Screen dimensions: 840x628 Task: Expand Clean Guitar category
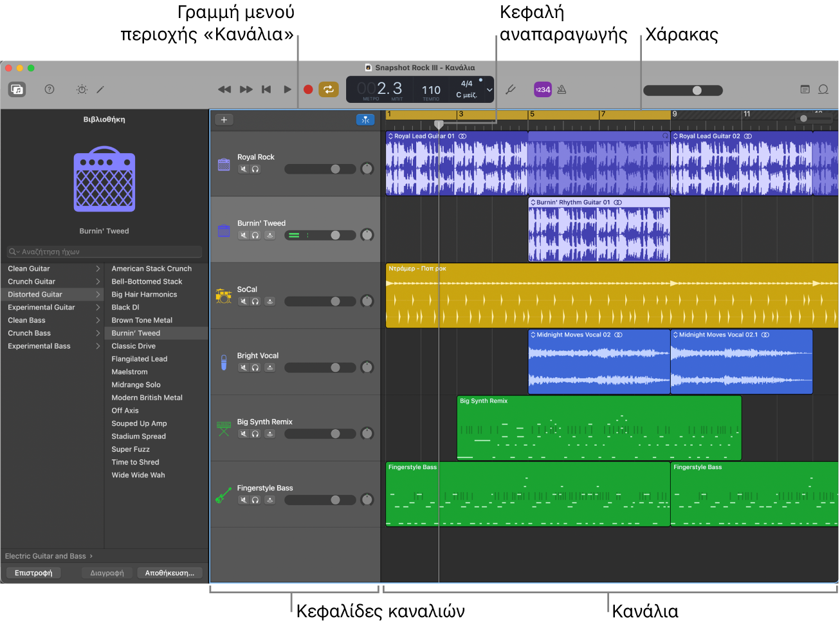(98, 268)
